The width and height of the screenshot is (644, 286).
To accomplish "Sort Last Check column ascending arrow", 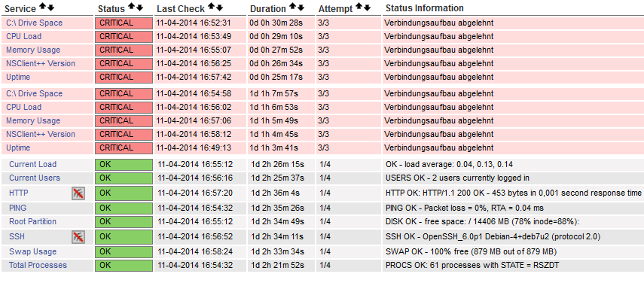I will tap(212, 7).
